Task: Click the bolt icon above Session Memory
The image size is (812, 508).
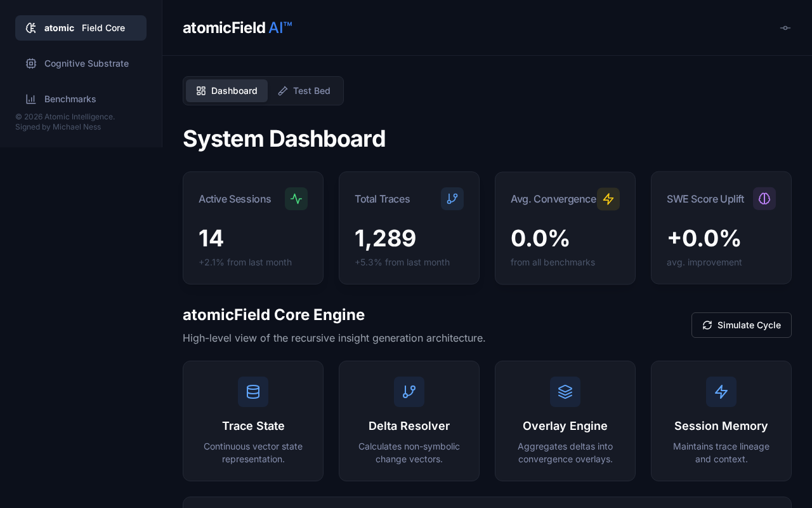Action: tap(721, 392)
